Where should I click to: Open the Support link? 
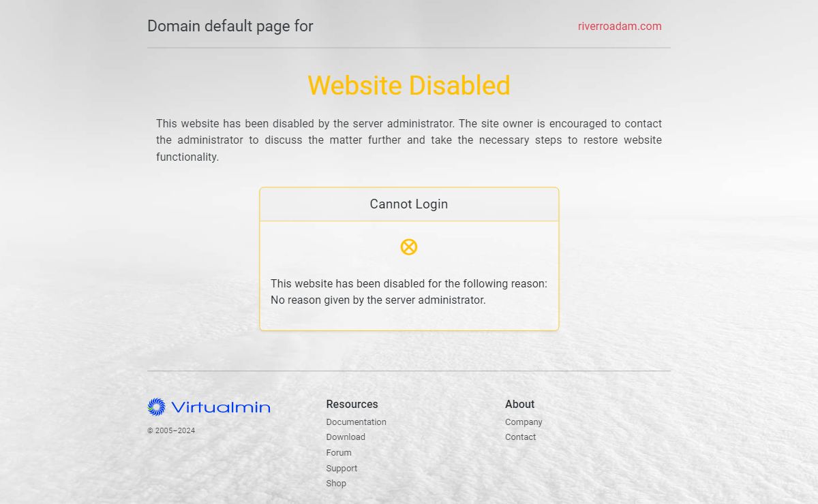[x=342, y=469]
